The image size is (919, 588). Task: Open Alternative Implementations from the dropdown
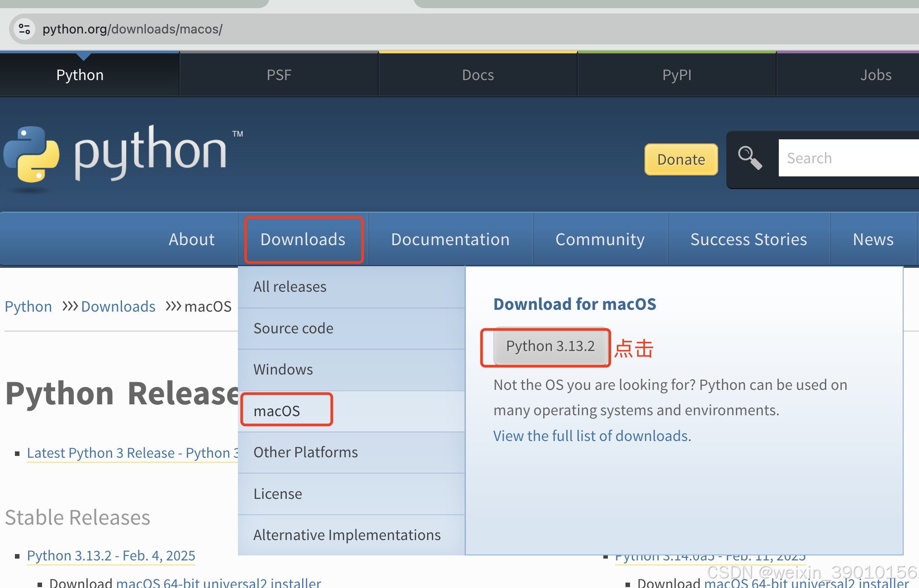pyautogui.click(x=347, y=535)
